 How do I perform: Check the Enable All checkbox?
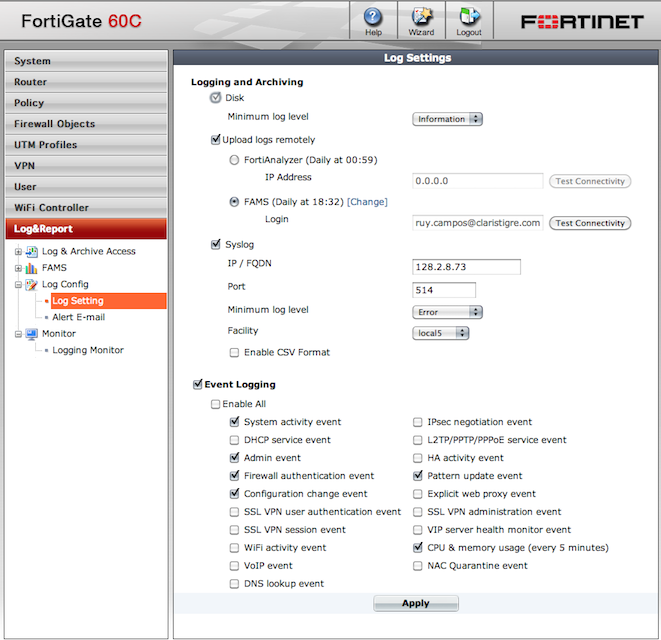[x=215, y=404]
